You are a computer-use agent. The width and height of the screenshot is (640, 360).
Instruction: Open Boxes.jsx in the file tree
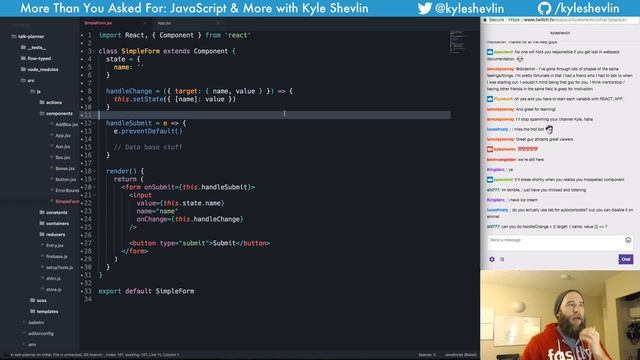65,169
